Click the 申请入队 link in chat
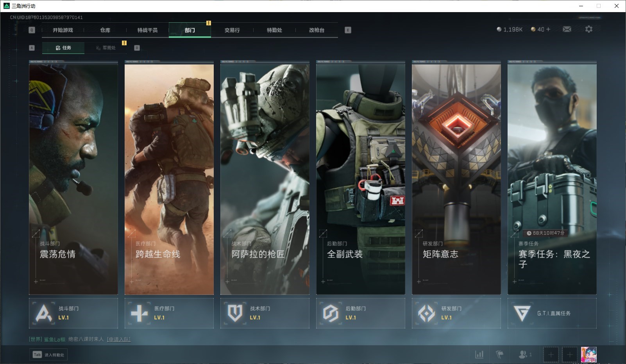Screen dimensions: 626x364 [119, 339]
